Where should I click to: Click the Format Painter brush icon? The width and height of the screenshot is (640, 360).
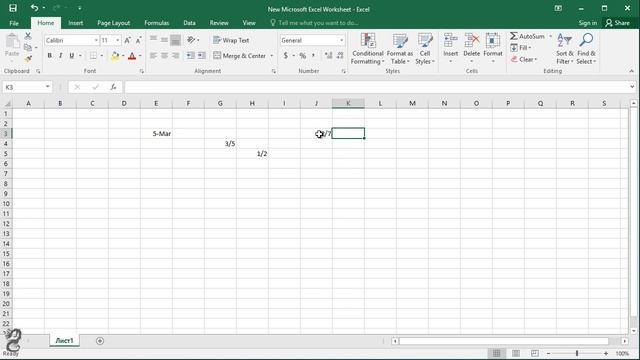(x=28, y=59)
